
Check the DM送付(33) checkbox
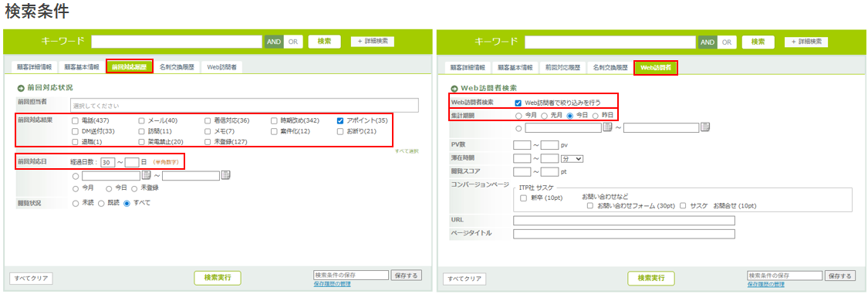76,132
